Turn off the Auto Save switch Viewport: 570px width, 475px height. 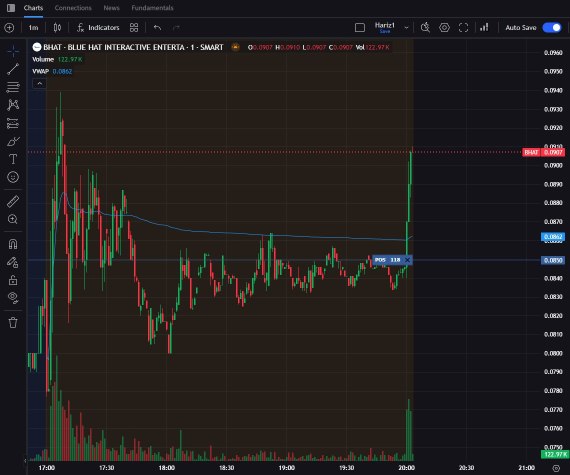[x=552, y=28]
